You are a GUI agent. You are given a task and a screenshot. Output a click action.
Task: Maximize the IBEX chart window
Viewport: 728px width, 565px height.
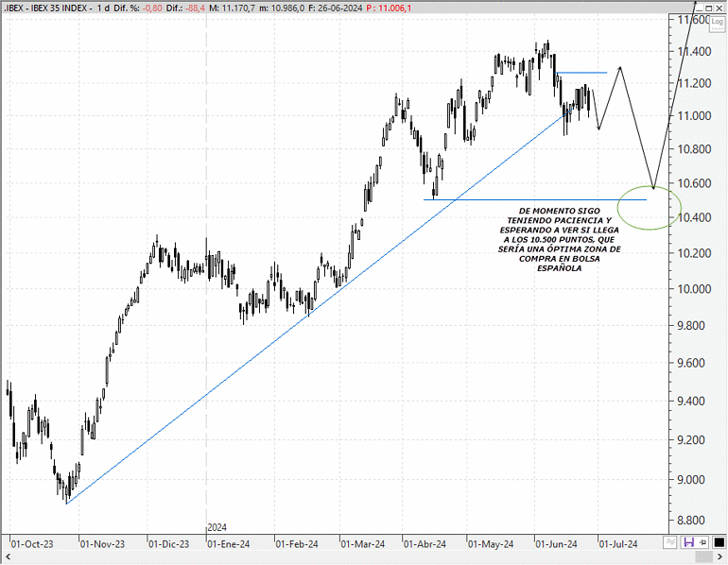tap(708, 8)
